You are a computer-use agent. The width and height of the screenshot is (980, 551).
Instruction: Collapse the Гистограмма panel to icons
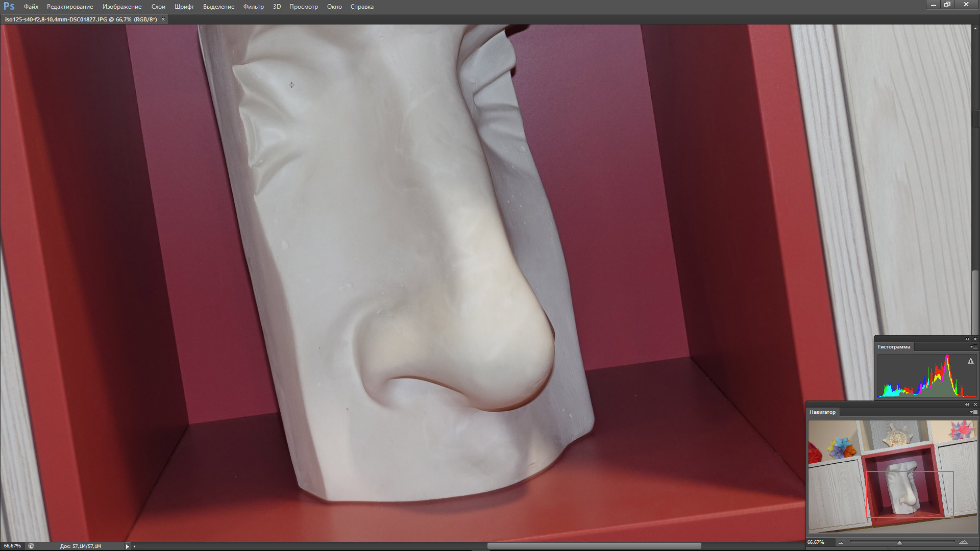[967, 339]
